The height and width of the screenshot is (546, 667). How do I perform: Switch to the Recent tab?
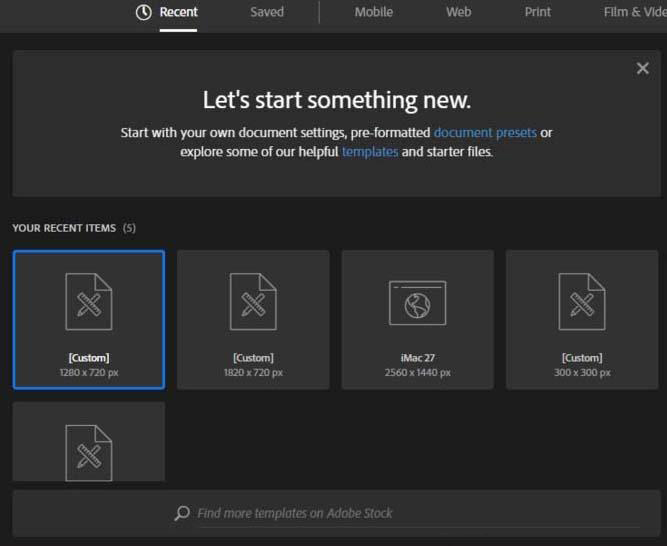click(178, 12)
